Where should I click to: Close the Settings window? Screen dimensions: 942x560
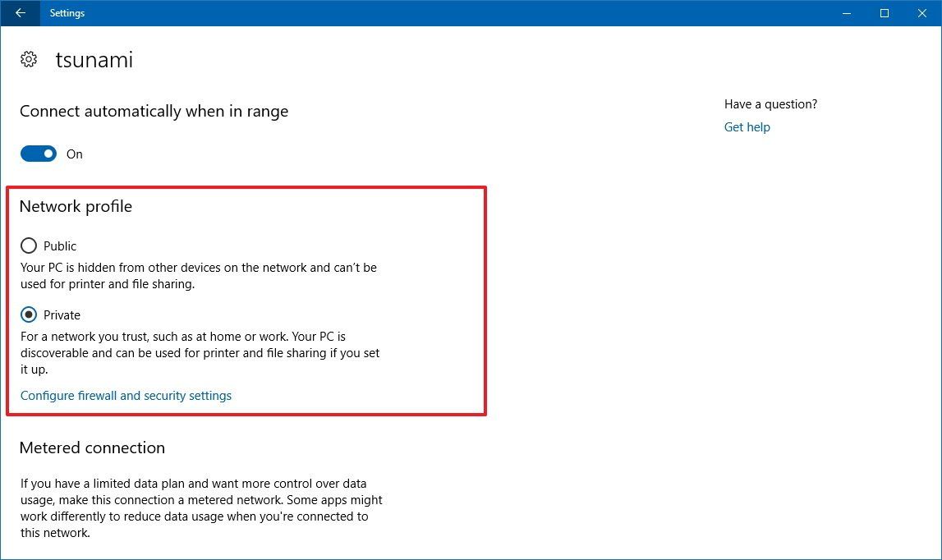coord(921,13)
